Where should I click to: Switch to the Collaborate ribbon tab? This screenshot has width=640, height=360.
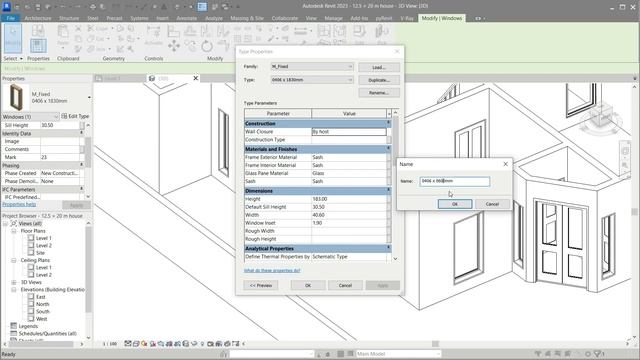tap(284, 18)
